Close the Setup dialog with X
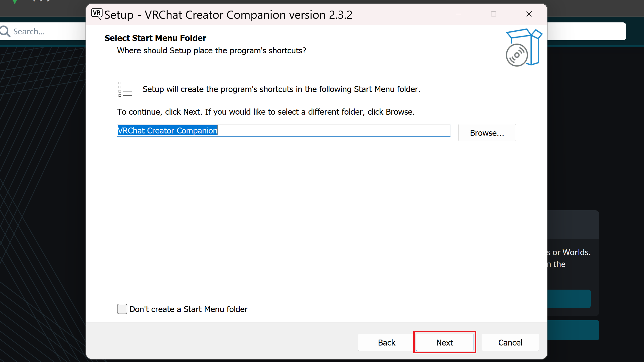The height and width of the screenshot is (362, 644). pyautogui.click(x=529, y=14)
